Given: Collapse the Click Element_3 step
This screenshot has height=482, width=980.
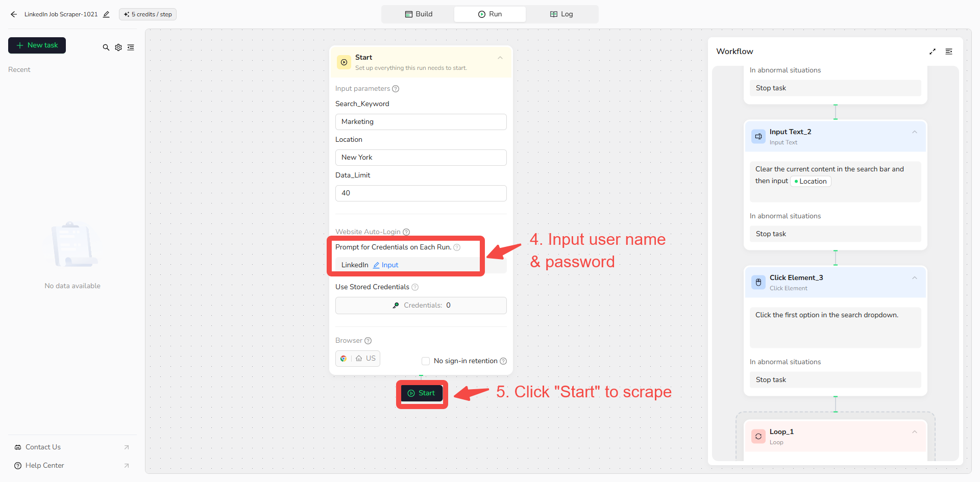Looking at the screenshot, I should (915, 278).
